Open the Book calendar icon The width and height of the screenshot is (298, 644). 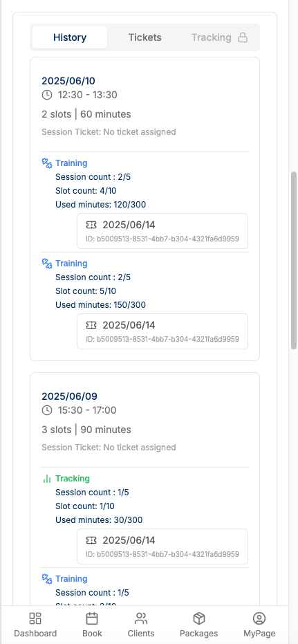(x=92, y=618)
